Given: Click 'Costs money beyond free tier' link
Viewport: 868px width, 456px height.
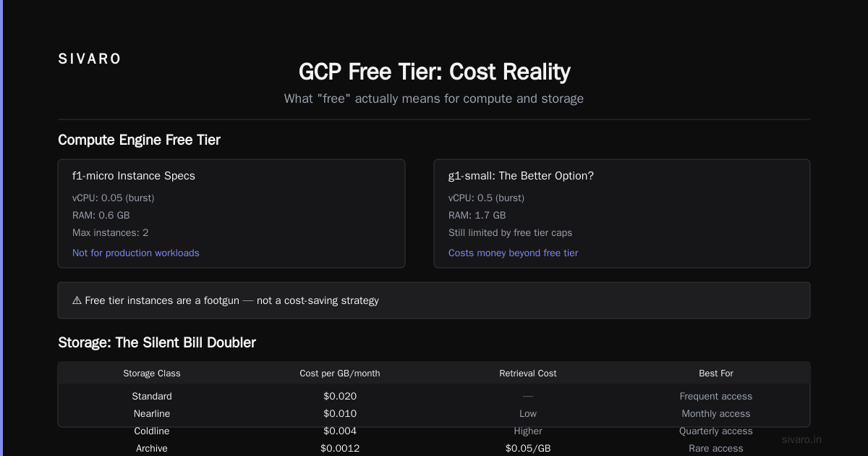Looking at the screenshot, I should (x=514, y=253).
